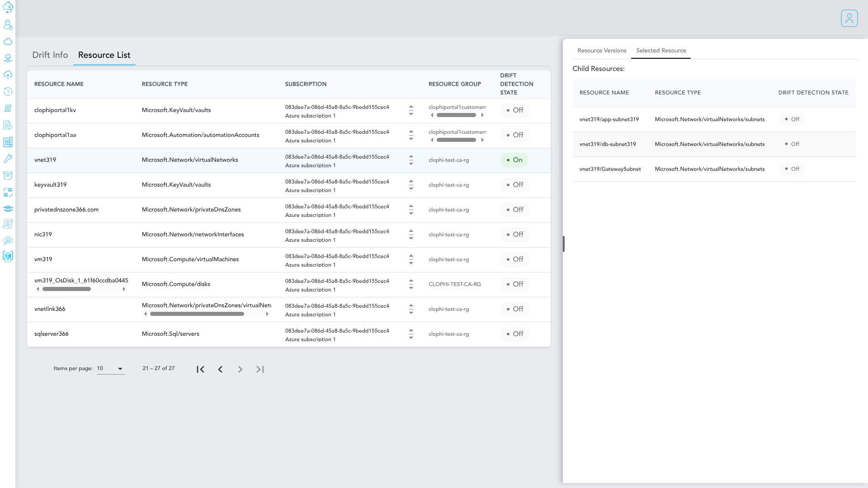The image size is (868, 488).
Task: Toggle drift state for vnet319/db-subnet319
Action: pyautogui.click(x=792, y=144)
